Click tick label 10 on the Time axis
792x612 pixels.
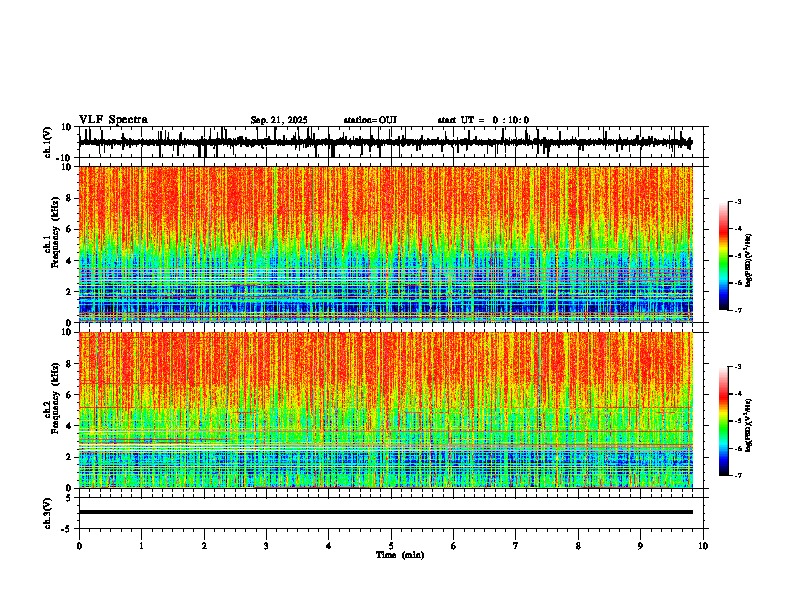(703, 546)
